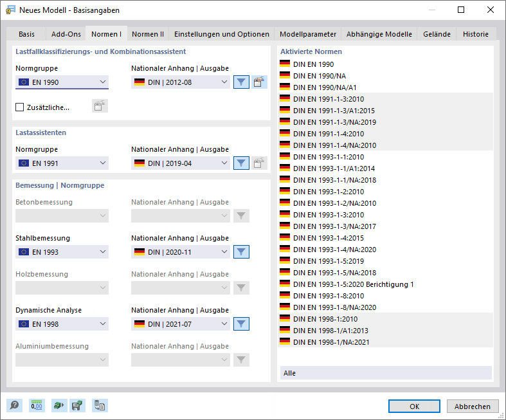Switch to the Normen II tab

(x=148, y=34)
